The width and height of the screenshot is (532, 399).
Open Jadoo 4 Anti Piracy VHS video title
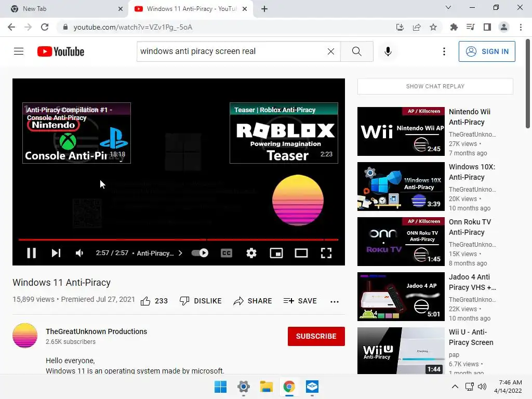point(472,282)
